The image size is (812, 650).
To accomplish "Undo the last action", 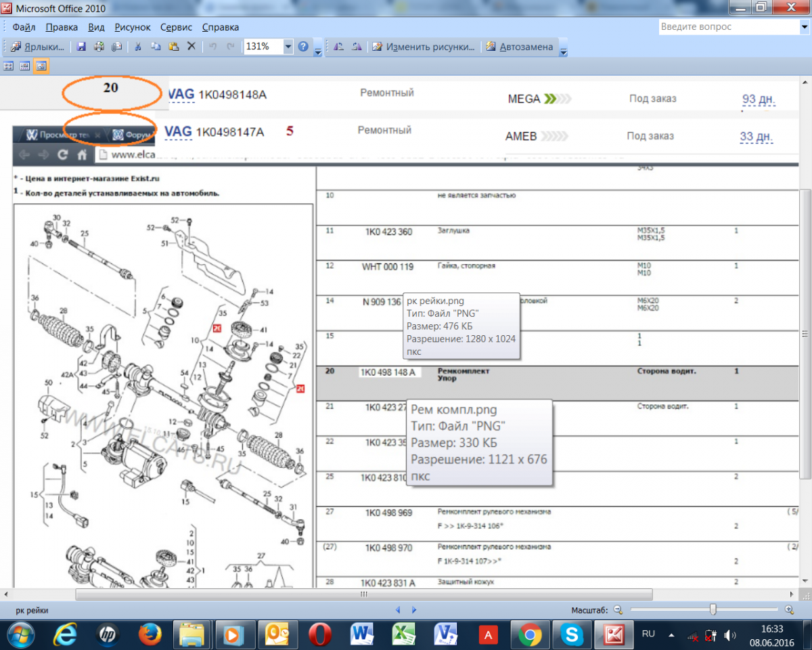I will tap(212, 47).
